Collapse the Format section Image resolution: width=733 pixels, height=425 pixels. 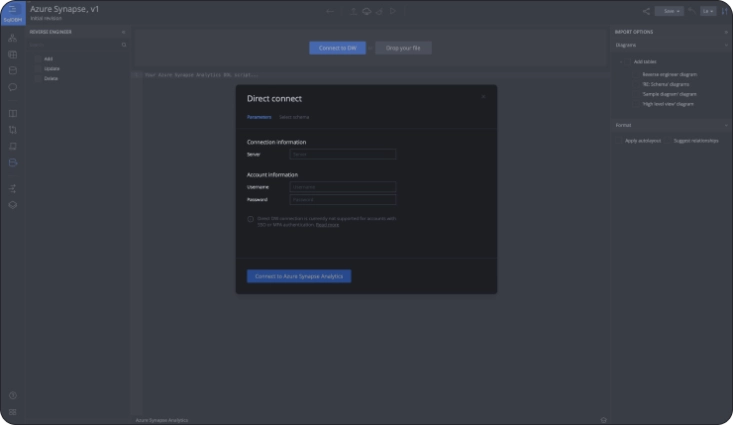click(725, 125)
